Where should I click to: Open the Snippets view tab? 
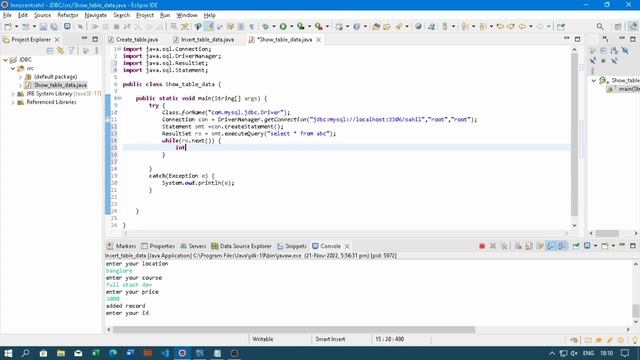[x=292, y=246]
